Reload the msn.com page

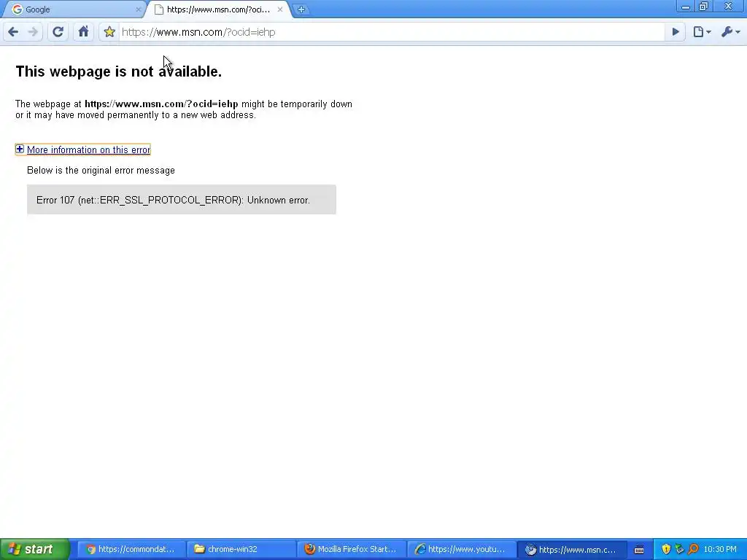tap(58, 32)
